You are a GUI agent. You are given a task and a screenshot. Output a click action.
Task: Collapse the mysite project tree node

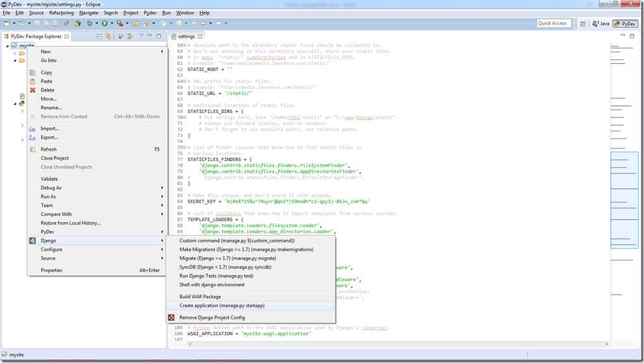coord(7,46)
